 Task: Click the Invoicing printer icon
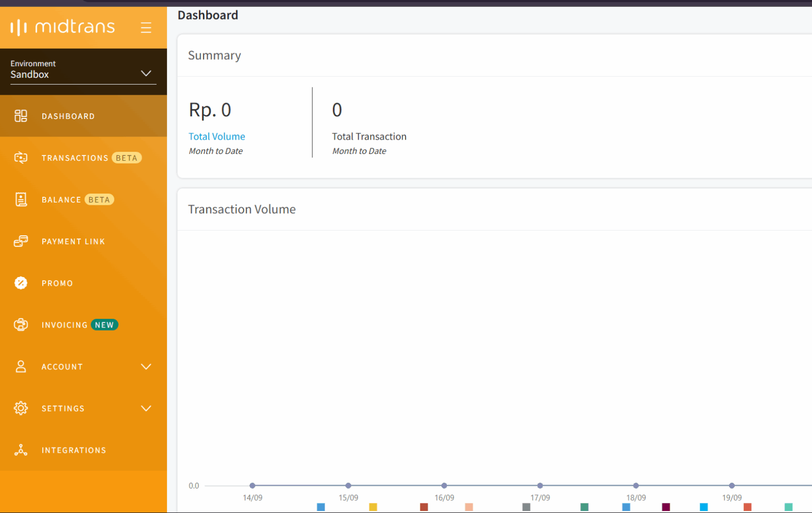pyautogui.click(x=21, y=325)
